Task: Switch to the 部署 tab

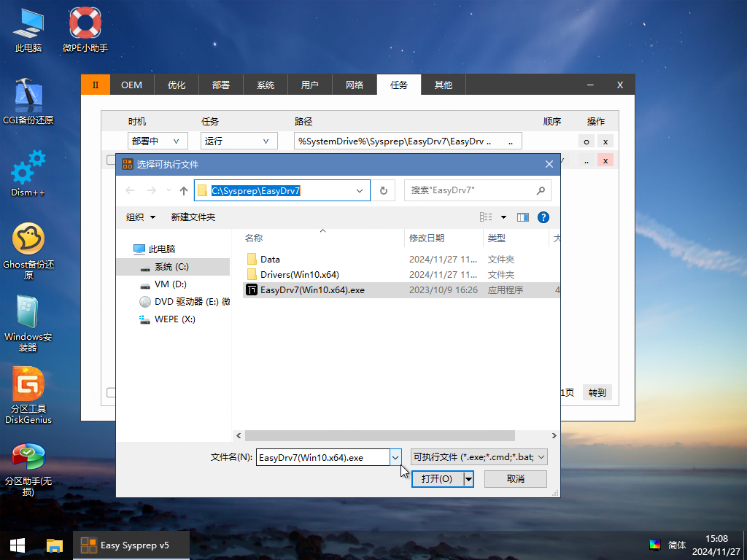Action: tap(220, 85)
